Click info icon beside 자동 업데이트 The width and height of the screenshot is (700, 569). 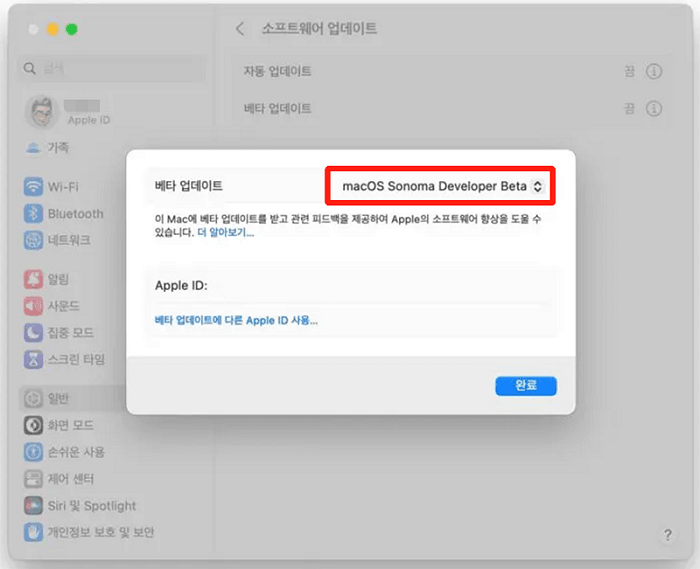654,71
